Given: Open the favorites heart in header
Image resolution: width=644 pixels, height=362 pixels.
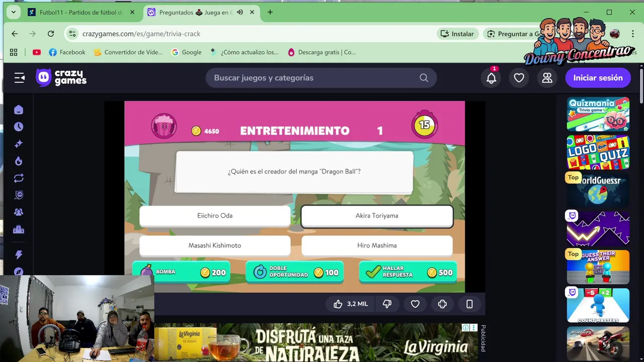Looking at the screenshot, I should pos(519,78).
